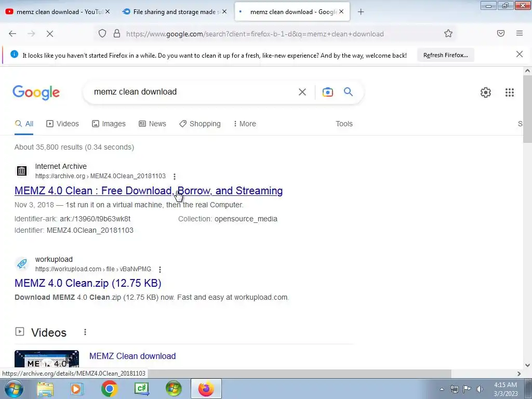Launch Google Chrome from the taskbar
Screen dimensions: 532x399
[109, 389]
